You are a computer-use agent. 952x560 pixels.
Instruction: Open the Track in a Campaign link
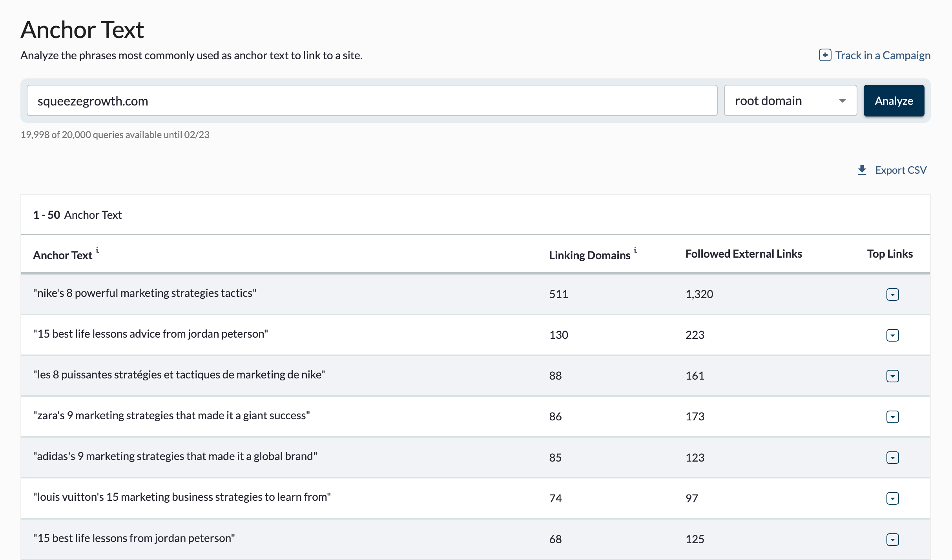click(x=883, y=55)
